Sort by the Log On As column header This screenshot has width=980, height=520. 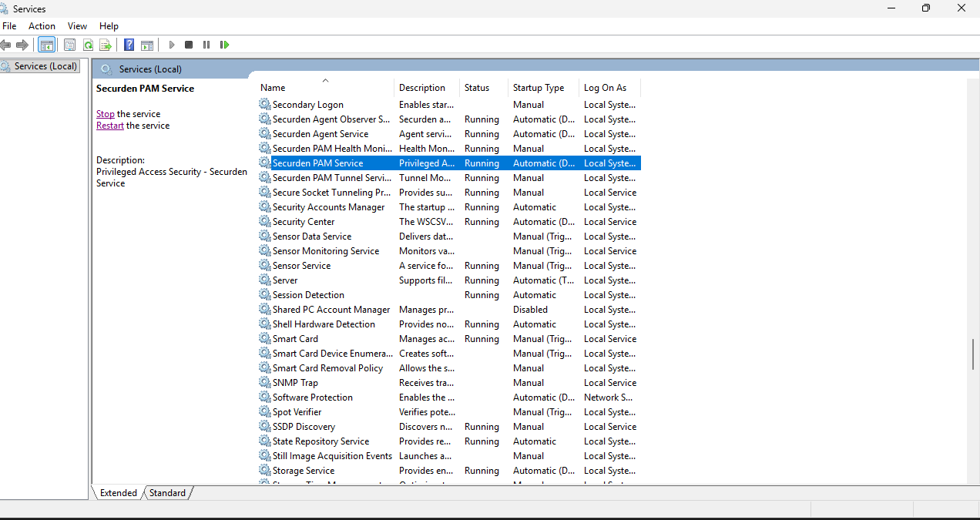pyautogui.click(x=609, y=87)
